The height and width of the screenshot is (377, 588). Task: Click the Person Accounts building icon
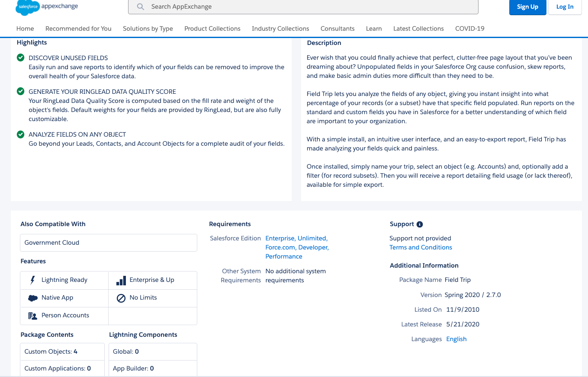(32, 316)
